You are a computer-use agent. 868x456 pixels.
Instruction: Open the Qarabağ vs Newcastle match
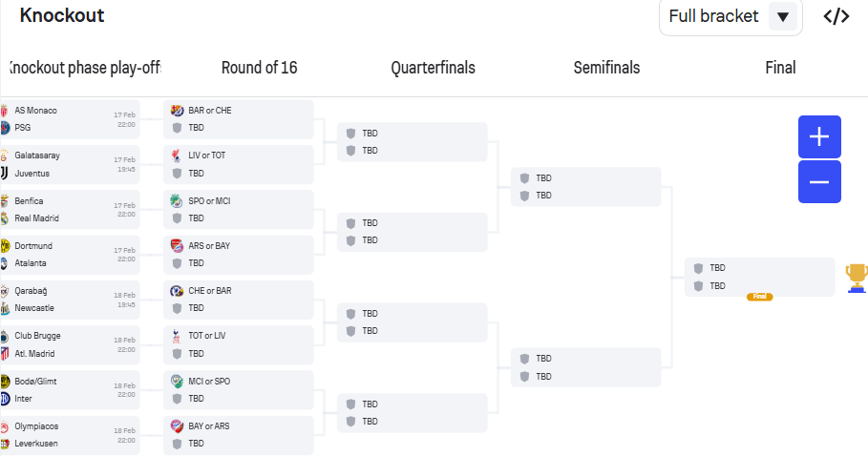click(70, 300)
